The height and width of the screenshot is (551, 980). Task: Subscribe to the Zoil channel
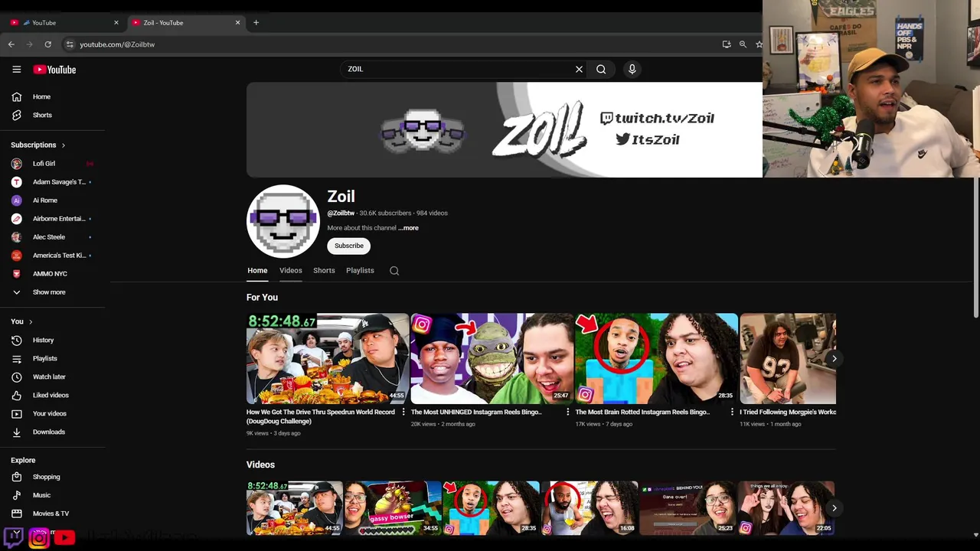(348, 246)
